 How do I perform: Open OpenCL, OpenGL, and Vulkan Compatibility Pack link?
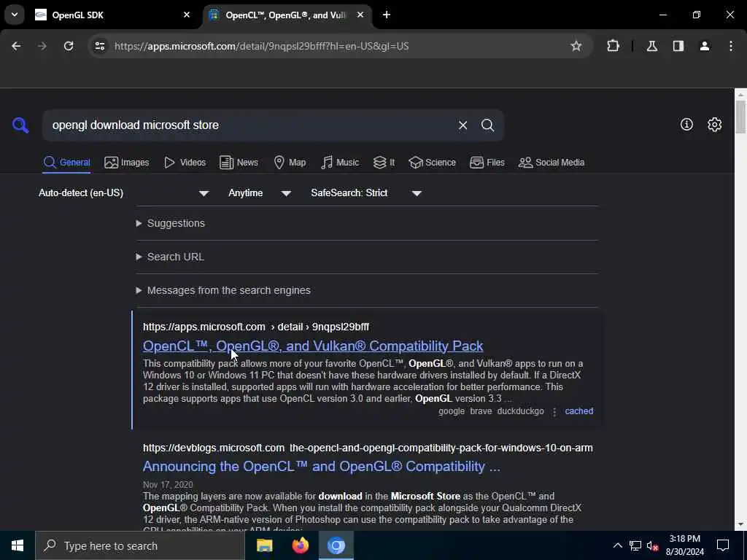313,346
